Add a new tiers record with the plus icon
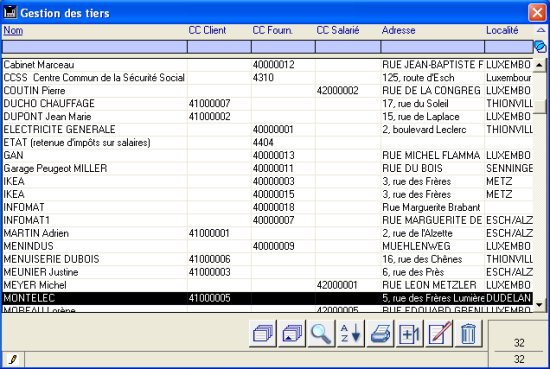The height and width of the screenshot is (369, 550). point(410,334)
